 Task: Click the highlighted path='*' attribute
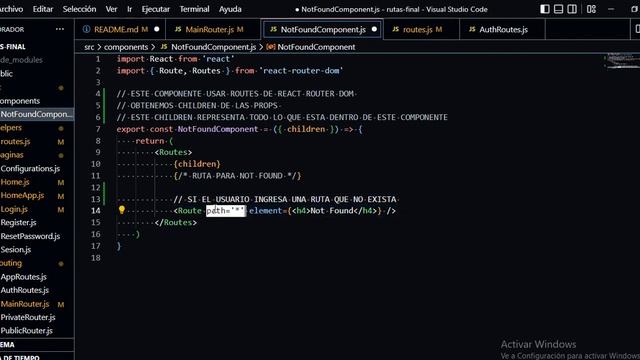tap(226, 211)
